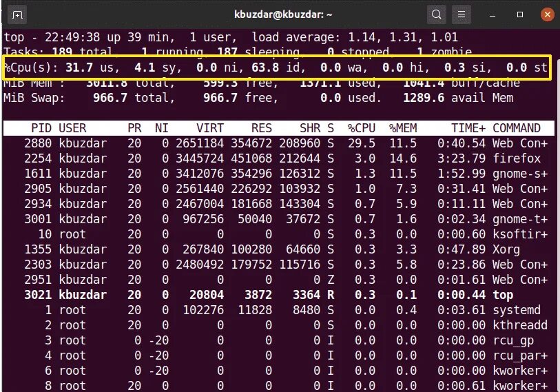Click the TIME+ column header
This screenshot has height=392, width=560.
pos(468,128)
